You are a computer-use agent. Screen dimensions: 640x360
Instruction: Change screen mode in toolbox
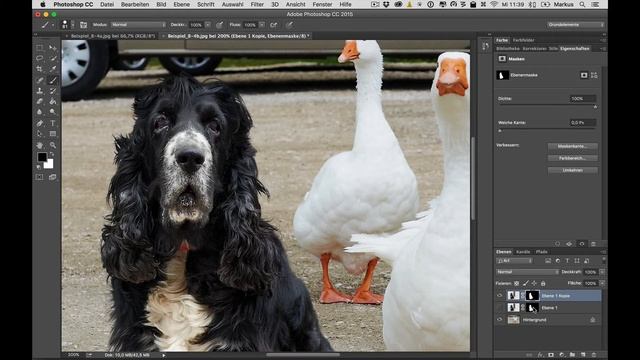coord(53,177)
